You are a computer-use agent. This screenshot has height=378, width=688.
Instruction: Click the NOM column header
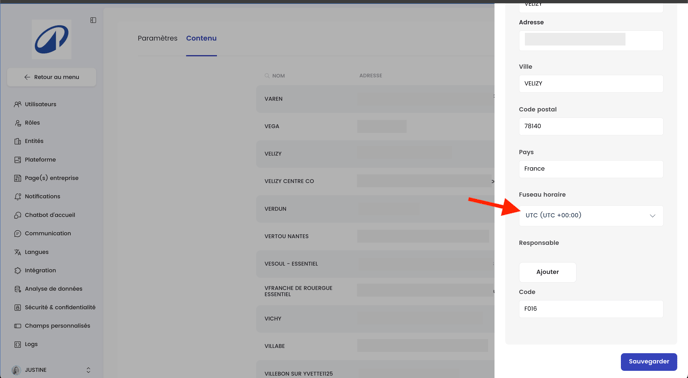point(278,76)
